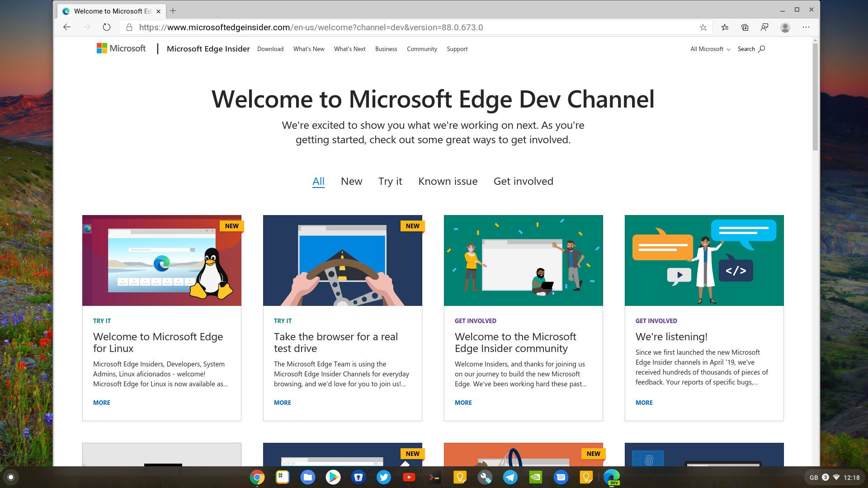Open the browser profile avatar
The image size is (868, 488).
click(x=785, y=27)
